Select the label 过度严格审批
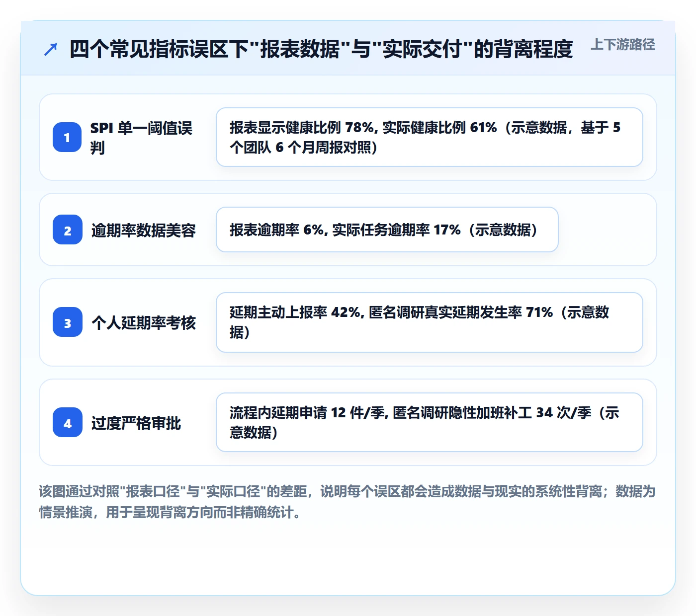 [136, 423]
